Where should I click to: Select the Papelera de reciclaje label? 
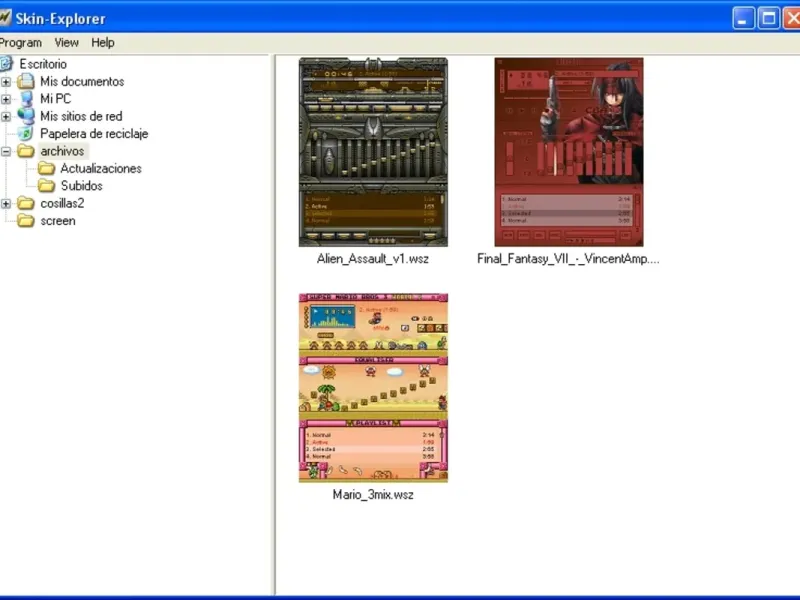point(94,133)
